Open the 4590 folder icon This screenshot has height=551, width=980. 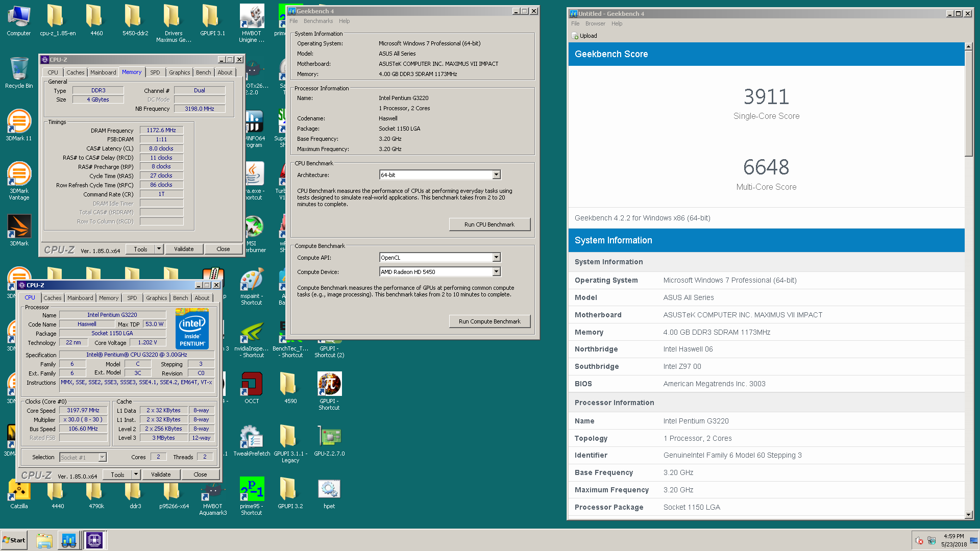(290, 388)
